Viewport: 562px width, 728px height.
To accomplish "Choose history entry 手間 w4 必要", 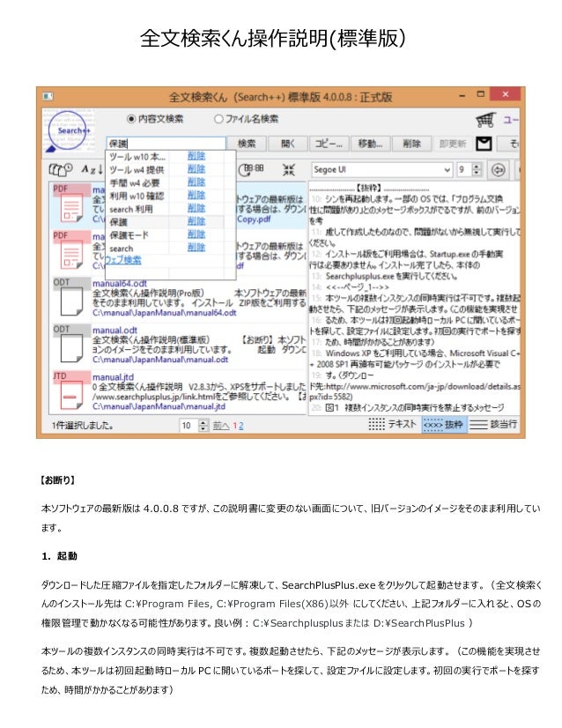I will [135, 182].
